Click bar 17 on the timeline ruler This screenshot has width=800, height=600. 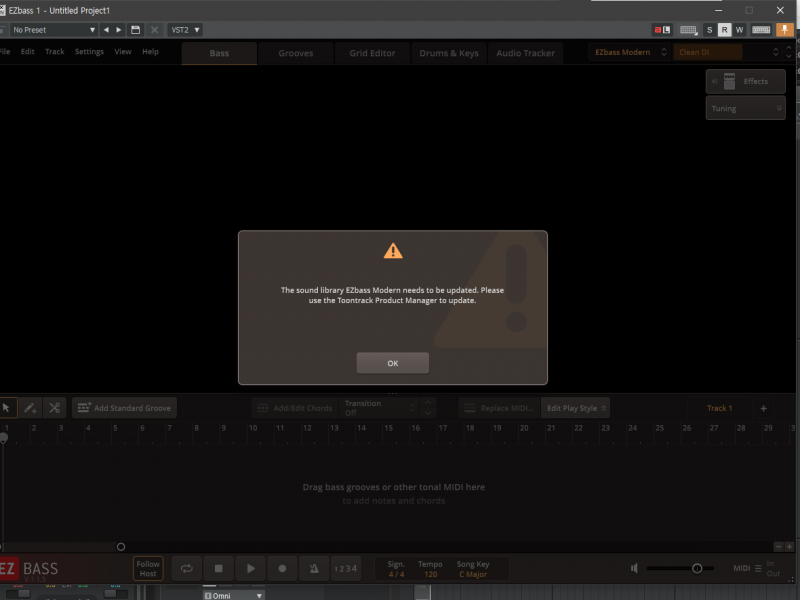[x=442, y=428]
